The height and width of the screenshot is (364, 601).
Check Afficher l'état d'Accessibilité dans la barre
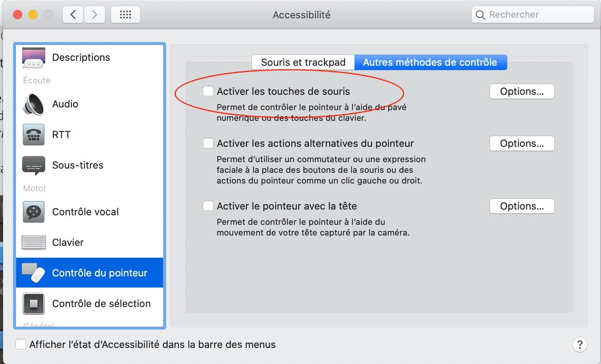(21, 344)
